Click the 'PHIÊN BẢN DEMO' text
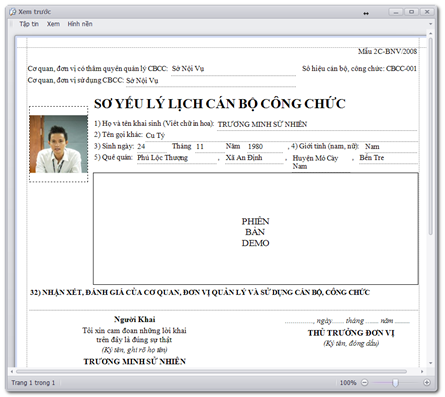 point(255,232)
